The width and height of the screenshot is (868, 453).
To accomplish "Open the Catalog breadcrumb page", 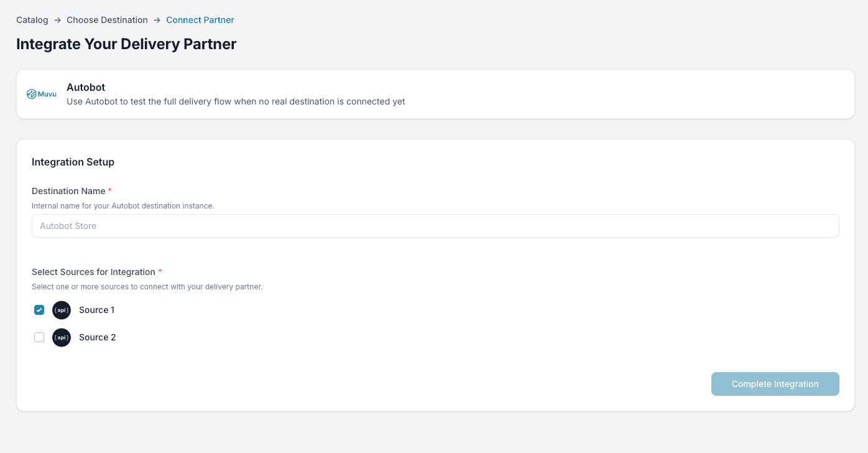I will (32, 19).
